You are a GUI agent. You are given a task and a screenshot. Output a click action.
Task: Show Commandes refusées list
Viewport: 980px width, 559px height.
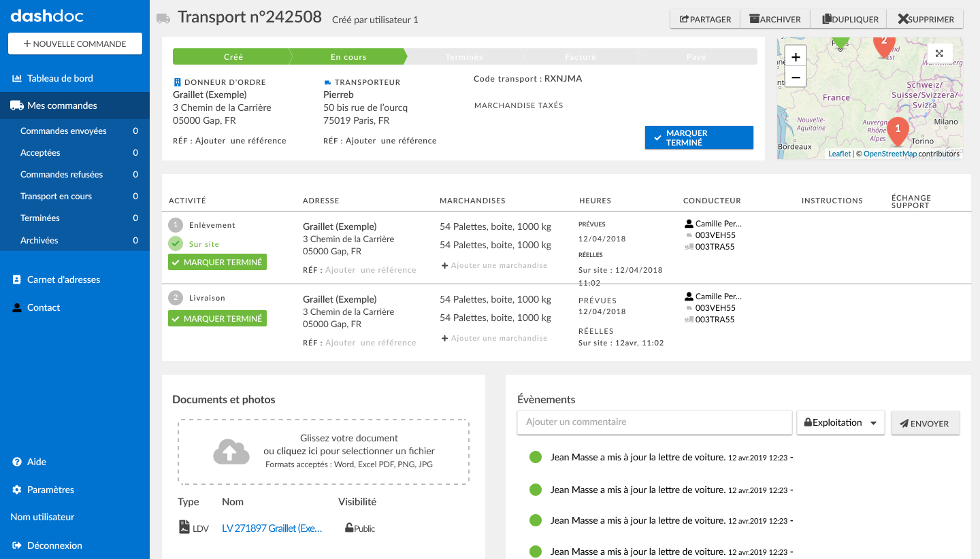click(x=75, y=174)
